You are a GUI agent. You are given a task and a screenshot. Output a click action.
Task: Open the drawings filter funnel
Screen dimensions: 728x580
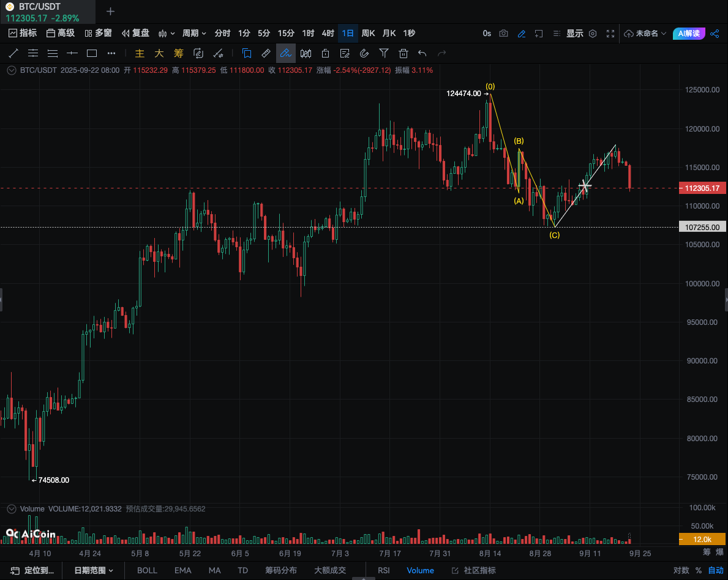click(x=384, y=53)
